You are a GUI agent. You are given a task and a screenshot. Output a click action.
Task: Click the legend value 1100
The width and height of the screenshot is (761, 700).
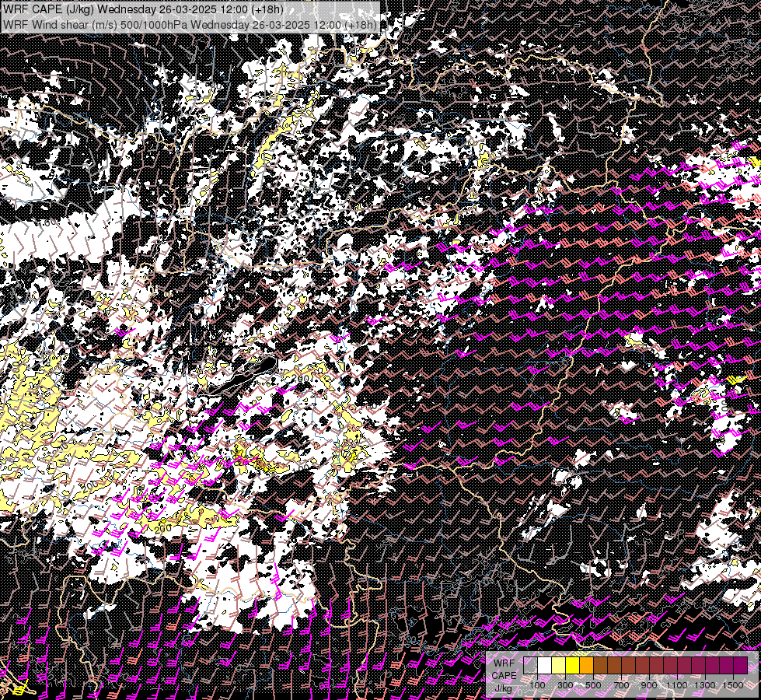676,685
